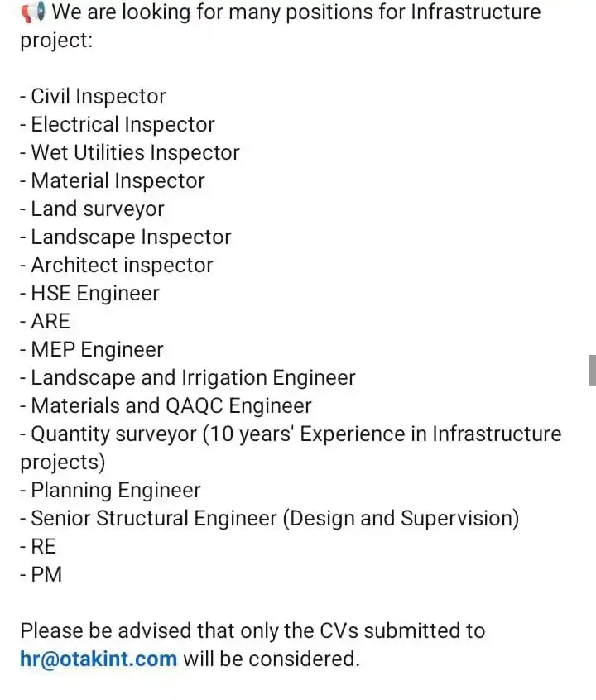Click the 'ARE' position line

point(46,321)
